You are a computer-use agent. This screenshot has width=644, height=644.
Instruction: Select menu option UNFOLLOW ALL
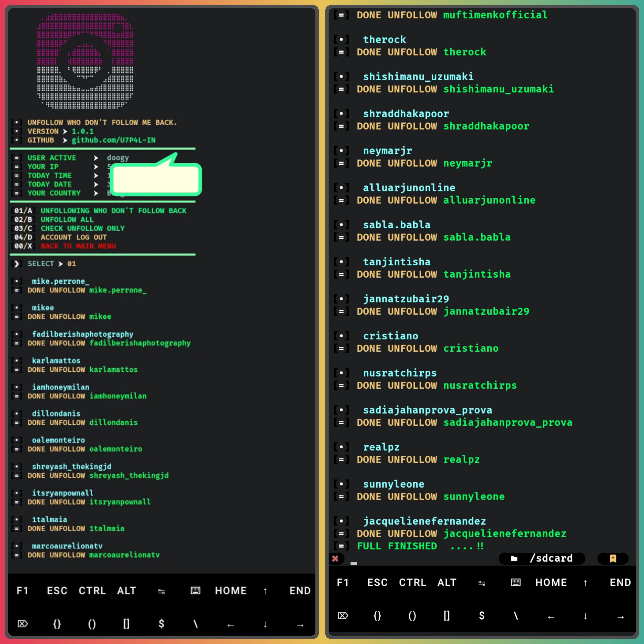point(67,220)
